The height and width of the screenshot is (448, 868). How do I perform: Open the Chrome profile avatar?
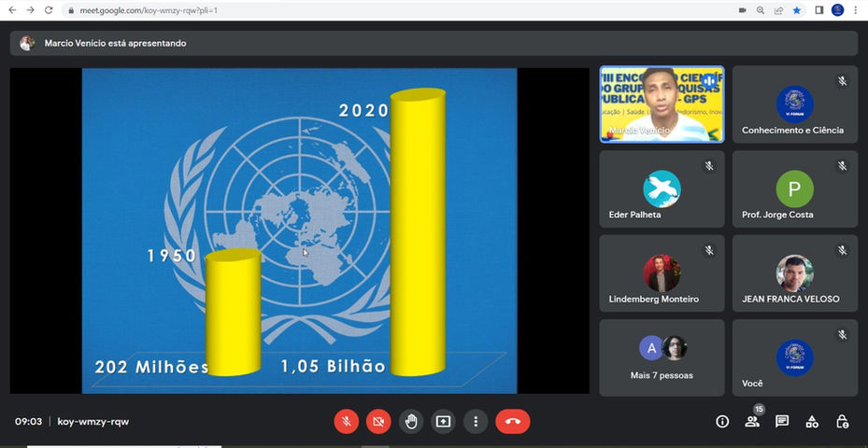point(837,10)
